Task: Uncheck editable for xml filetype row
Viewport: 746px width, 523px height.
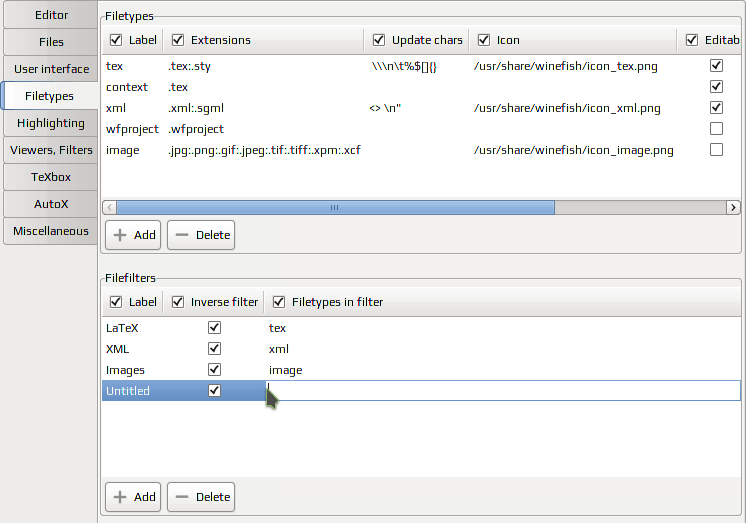Action: tap(716, 108)
